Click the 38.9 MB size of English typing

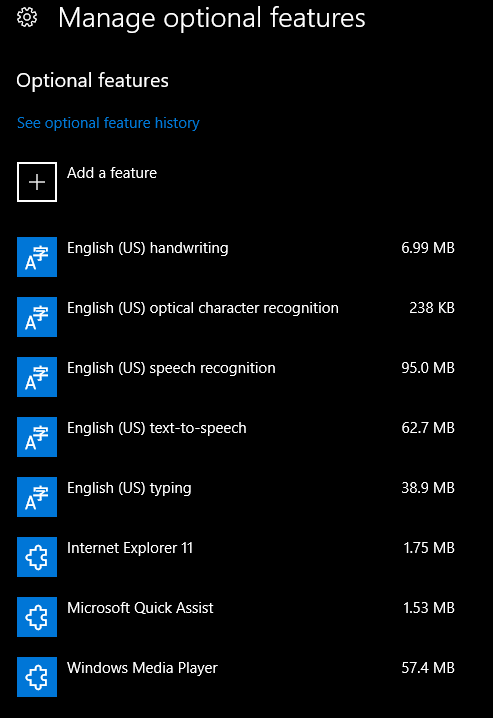[428, 488]
